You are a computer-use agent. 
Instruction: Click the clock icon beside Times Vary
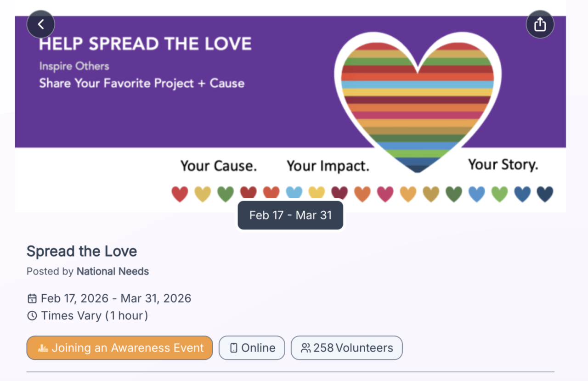coord(32,316)
